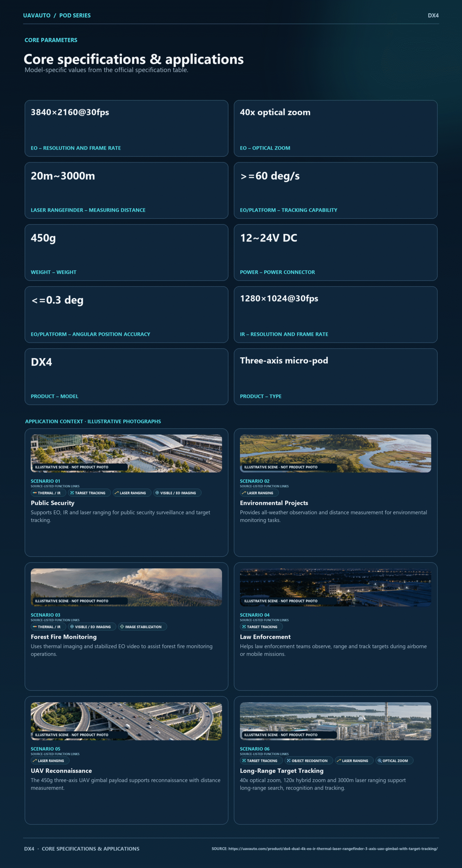Select Thermal / IR icon in Forest Fire card
Viewport: 462px width, 868px height.
point(35,627)
